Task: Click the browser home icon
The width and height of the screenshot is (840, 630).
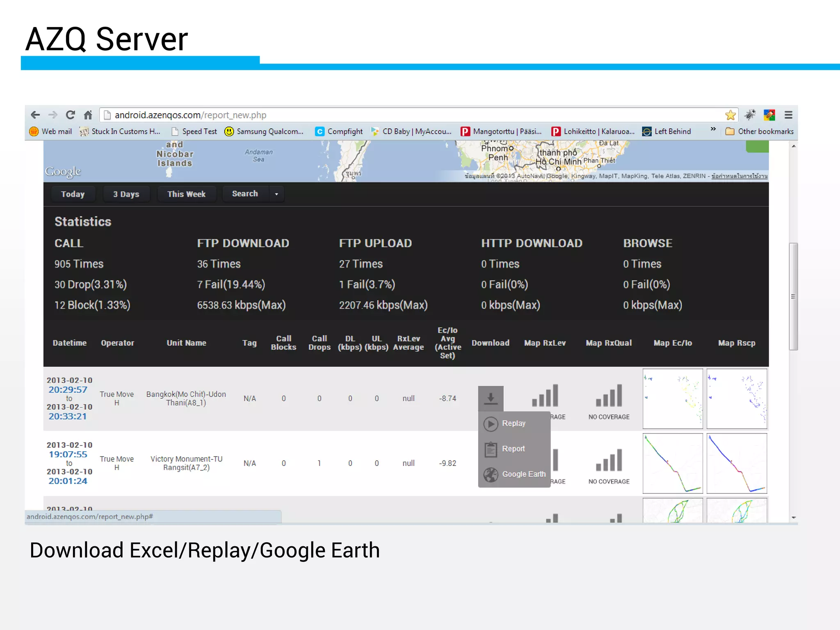Action: pyautogui.click(x=88, y=115)
